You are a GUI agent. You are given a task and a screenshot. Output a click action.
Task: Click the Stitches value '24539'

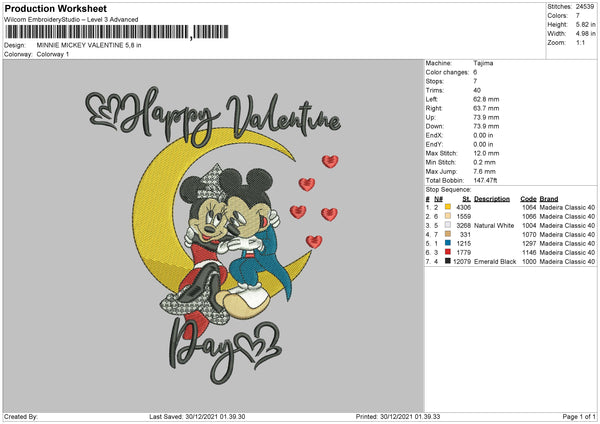click(x=585, y=7)
